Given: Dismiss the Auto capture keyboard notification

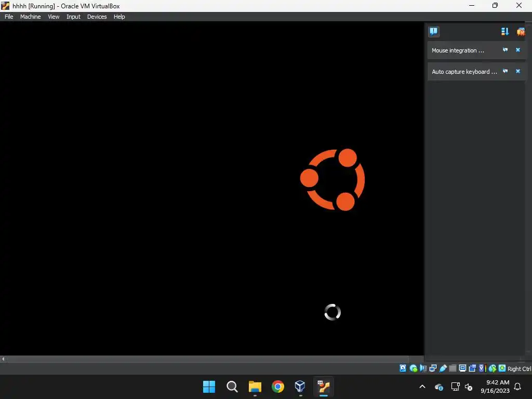Looking at the screenshot, I should [518, 71].
